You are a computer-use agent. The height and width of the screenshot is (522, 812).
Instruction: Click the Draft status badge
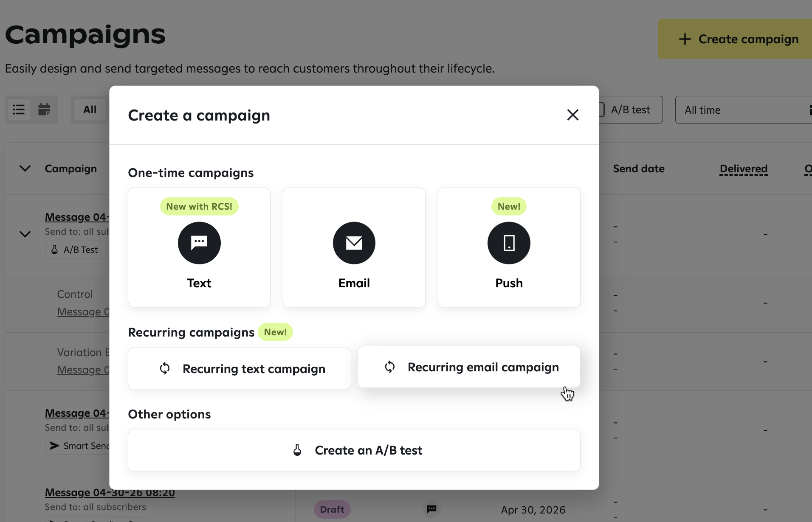pos(332,509)
